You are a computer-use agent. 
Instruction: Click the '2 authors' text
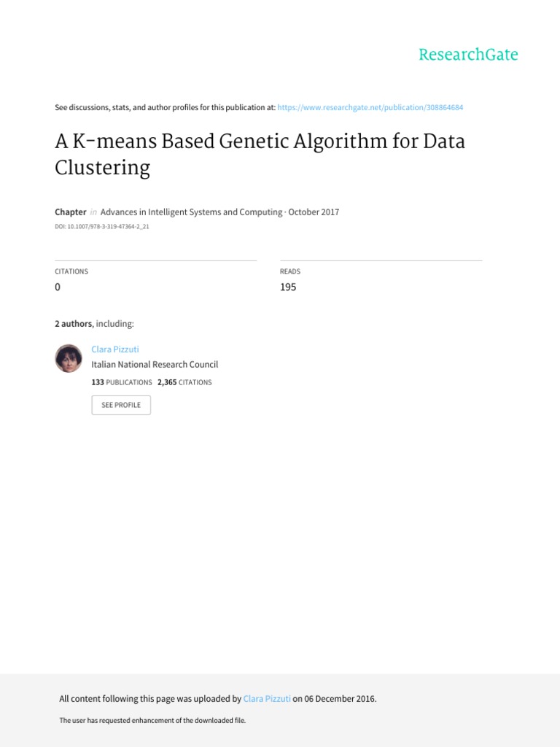pyautogui.click(x=74, y=324)
